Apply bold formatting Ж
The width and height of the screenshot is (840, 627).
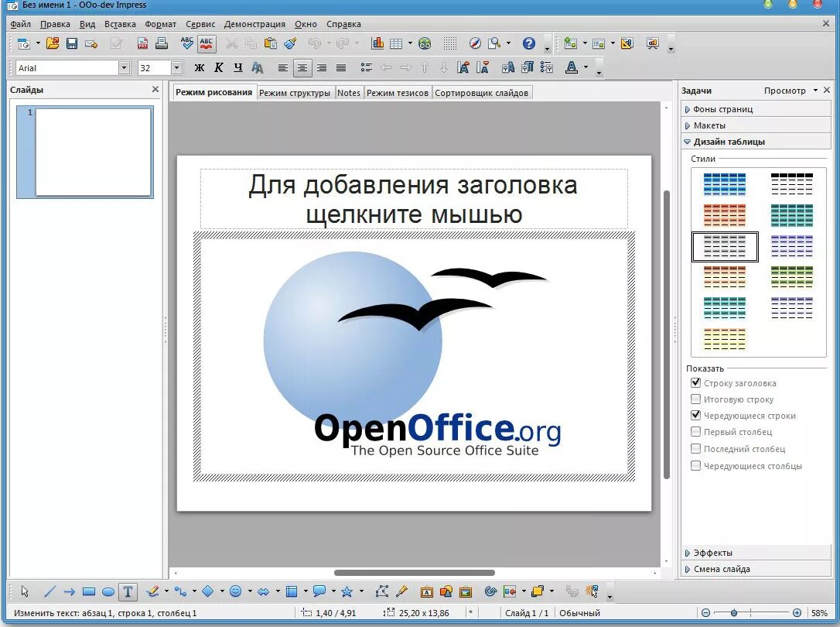coord(200,67)
